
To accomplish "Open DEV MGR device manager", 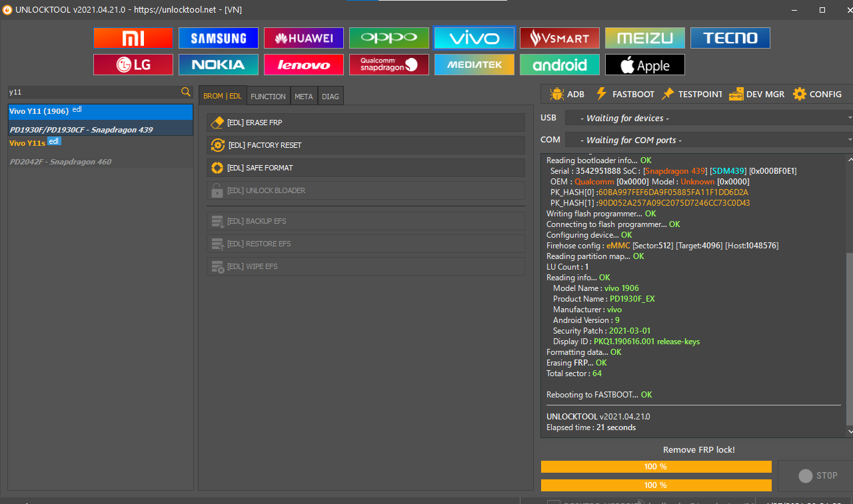I will pos(756,94).
